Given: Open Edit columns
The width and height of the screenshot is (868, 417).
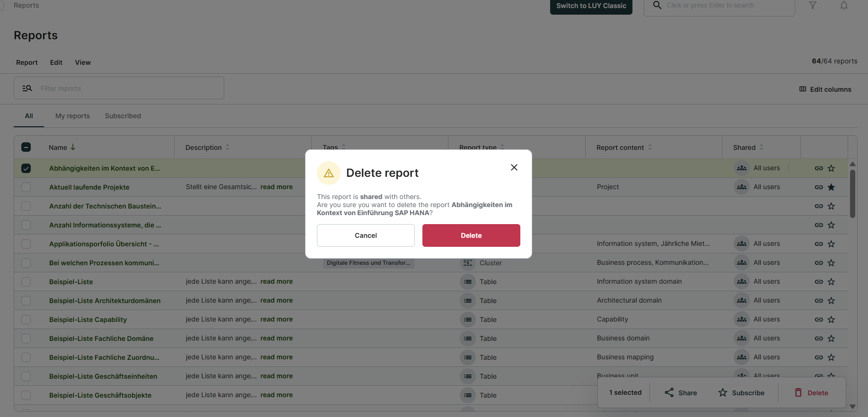Looking at the screenshot, I should tap(825, 89).
